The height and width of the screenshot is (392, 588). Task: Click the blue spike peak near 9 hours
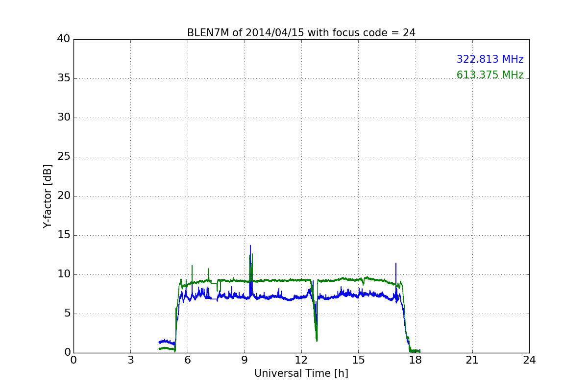[x=250, y=246]
